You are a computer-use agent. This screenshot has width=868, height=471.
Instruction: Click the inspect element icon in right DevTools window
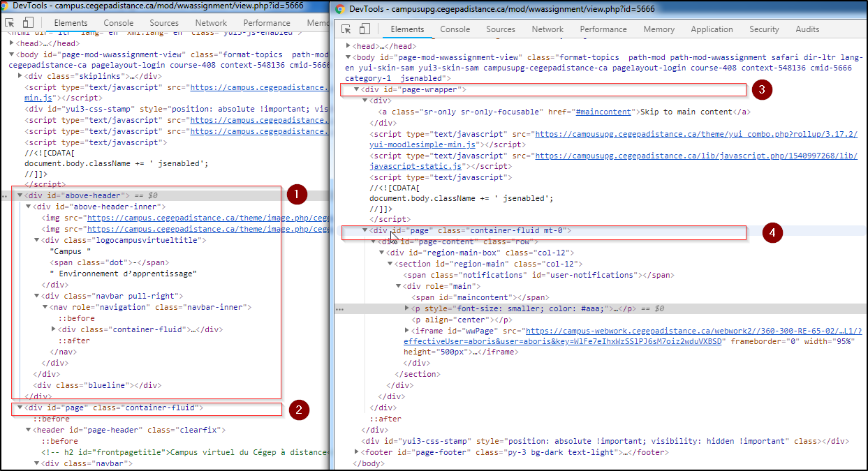coord(346,29)
